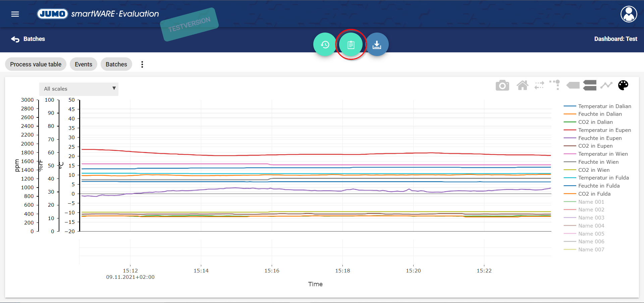Image resolution: width=644 pixels, height=303 pixels.
Task: Click the blue download button
Action: tap(377, 44)
